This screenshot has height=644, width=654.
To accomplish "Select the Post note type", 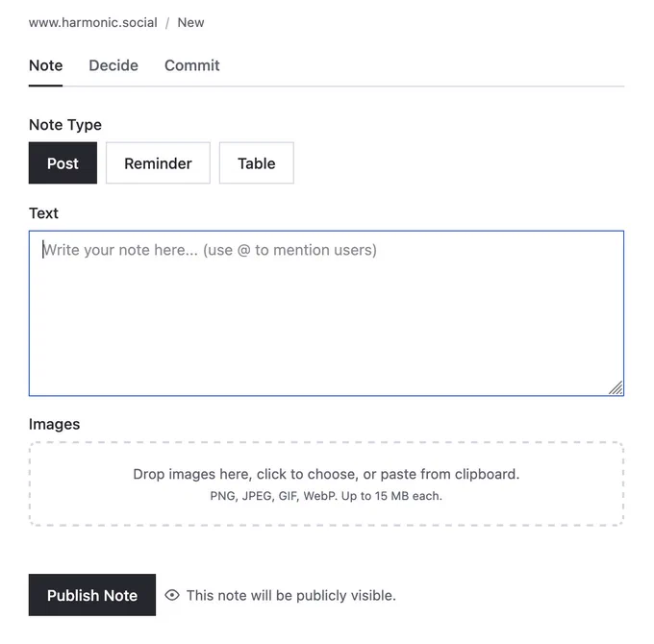I will (x=63, y=163).
